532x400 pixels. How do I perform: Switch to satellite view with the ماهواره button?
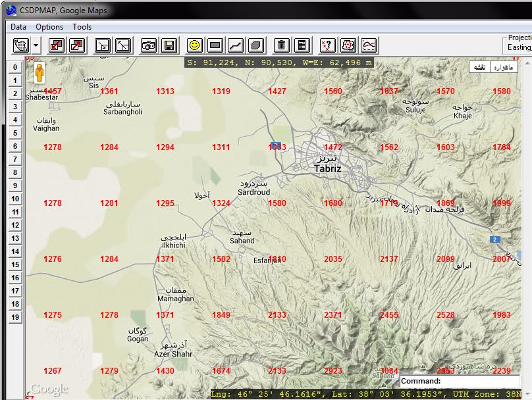click(x=504, y=67)
